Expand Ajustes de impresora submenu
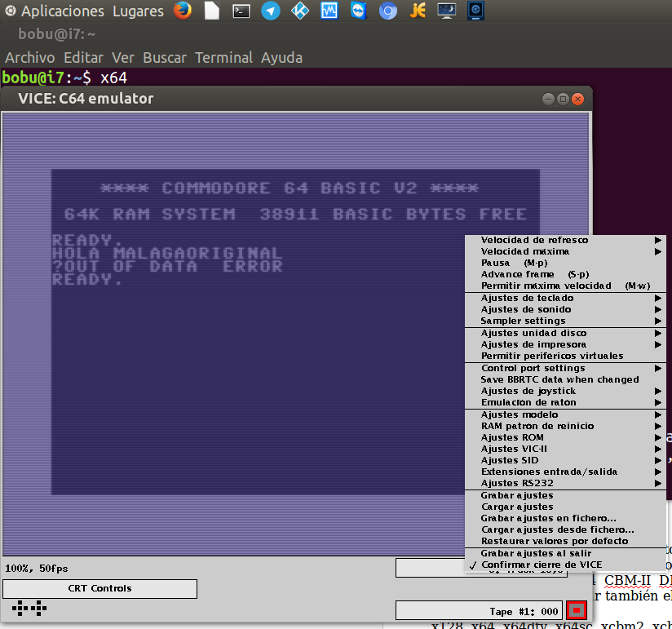The width and height of the screenshot is (672, 629). point(565,344)
